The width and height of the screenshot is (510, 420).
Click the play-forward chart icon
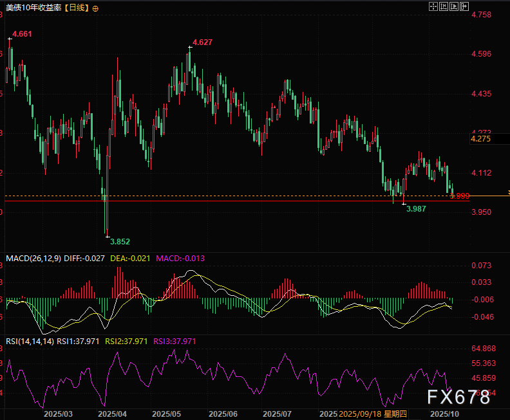coord(454,6)
